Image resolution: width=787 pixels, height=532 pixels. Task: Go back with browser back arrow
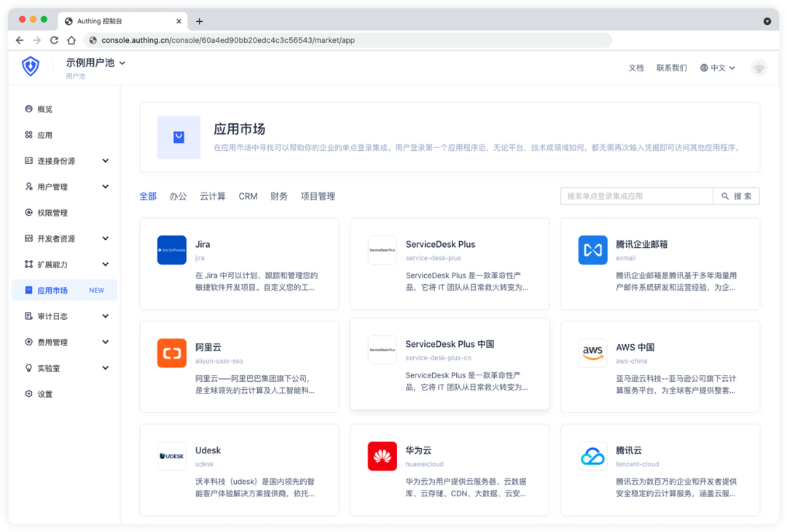click(x=20, y=40)
